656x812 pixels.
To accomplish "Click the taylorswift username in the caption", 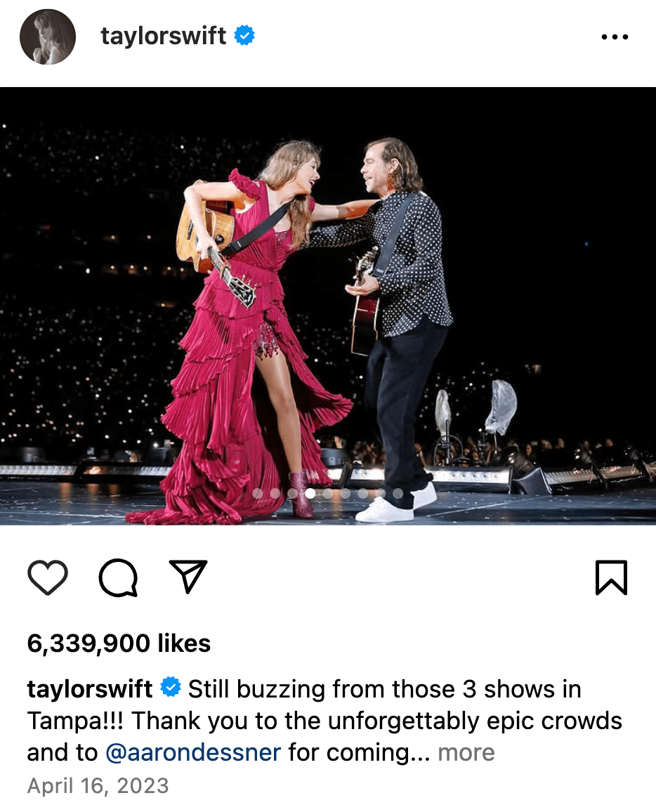I will point(90,689).
